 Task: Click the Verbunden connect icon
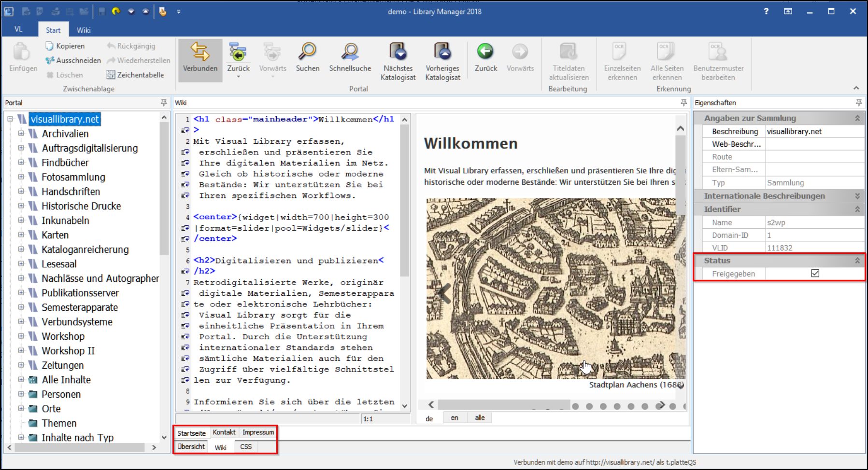[200, 52]
